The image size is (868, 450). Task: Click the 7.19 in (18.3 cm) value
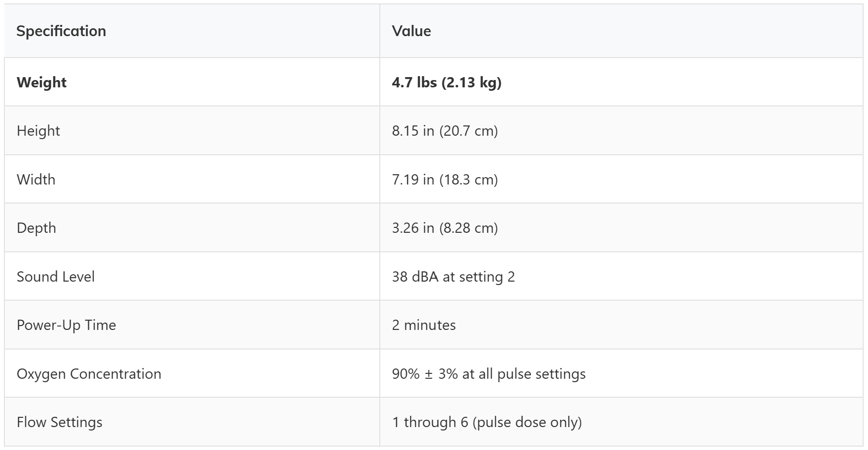pos(445,180)
